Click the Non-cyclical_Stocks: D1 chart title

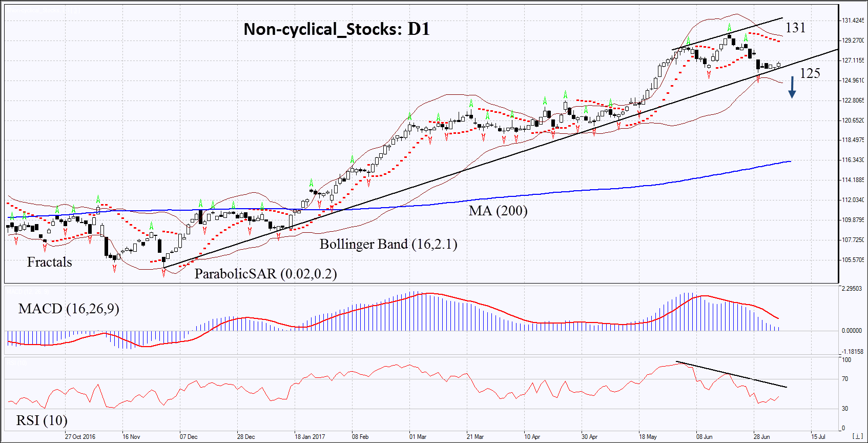pos(337,29)
